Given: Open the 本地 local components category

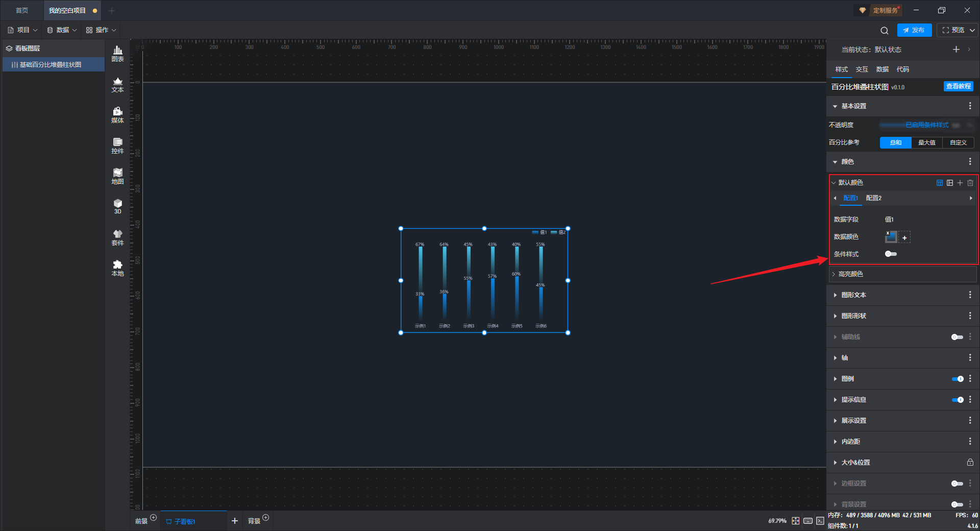Looking at the screenshot, I should [117, 268].
